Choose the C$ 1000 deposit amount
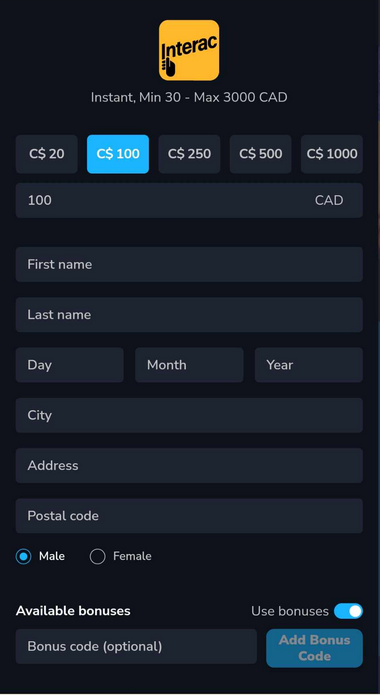The width and height of the screenshot is (380, 695). point(332,154)
